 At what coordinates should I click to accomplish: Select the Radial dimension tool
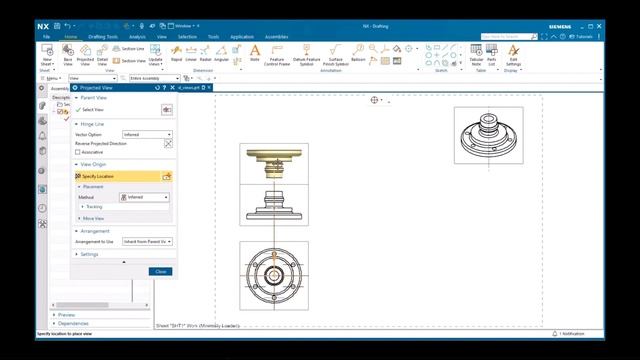[x=205, y=53]
